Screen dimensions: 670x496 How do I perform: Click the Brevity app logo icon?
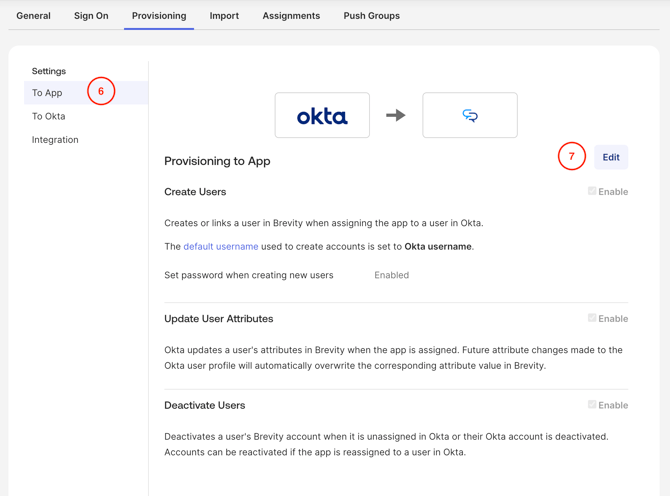[470, 116]
